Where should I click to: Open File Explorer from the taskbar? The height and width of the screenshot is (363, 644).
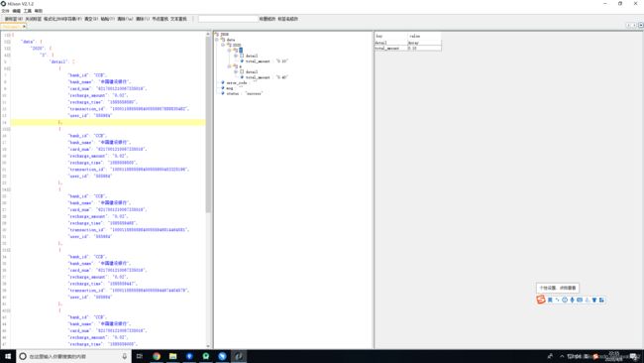click(x=173, y=356)
